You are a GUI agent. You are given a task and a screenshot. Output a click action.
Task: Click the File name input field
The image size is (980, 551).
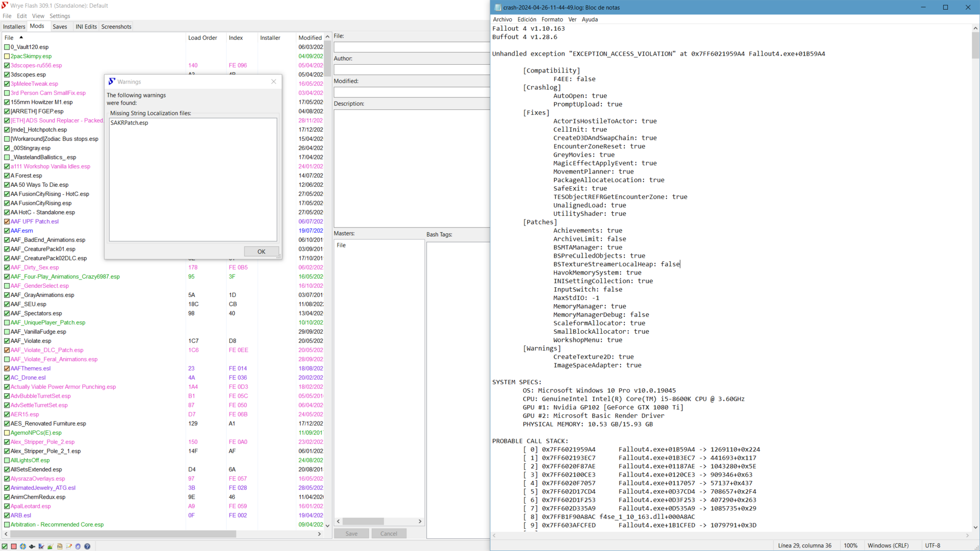[x=411, y=47]
